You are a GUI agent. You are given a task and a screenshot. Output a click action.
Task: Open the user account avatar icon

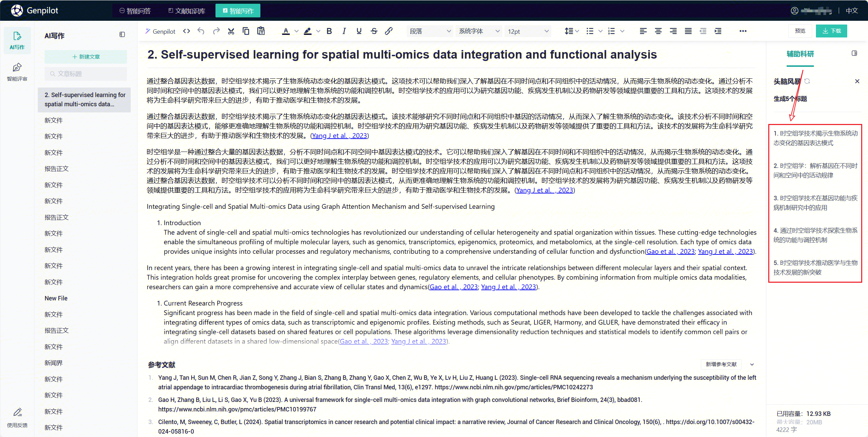[x=794, y=11]
